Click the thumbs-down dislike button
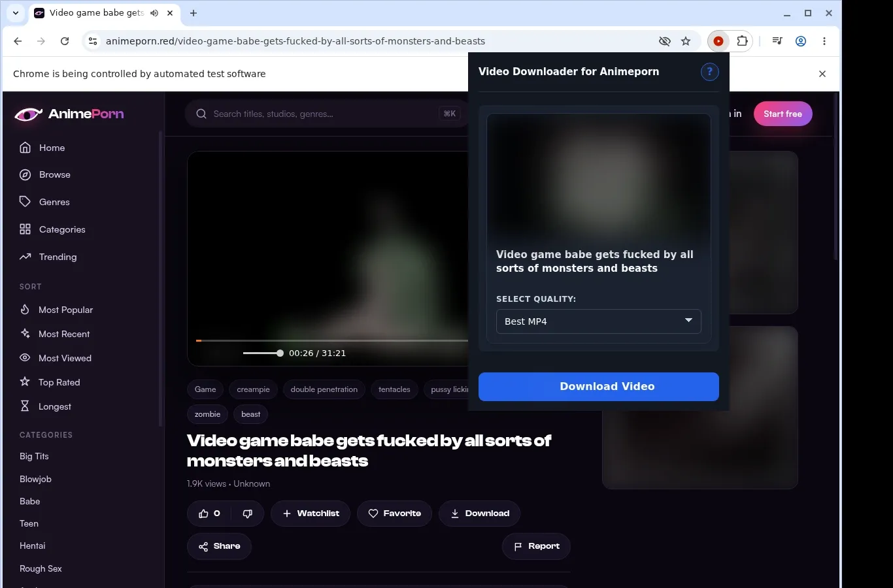This screenshot has height=588, width=893. click(247, 514)
